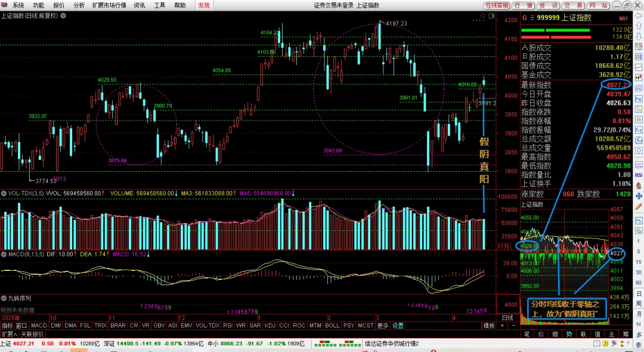Open the 系统 menu

coord(18,5)
